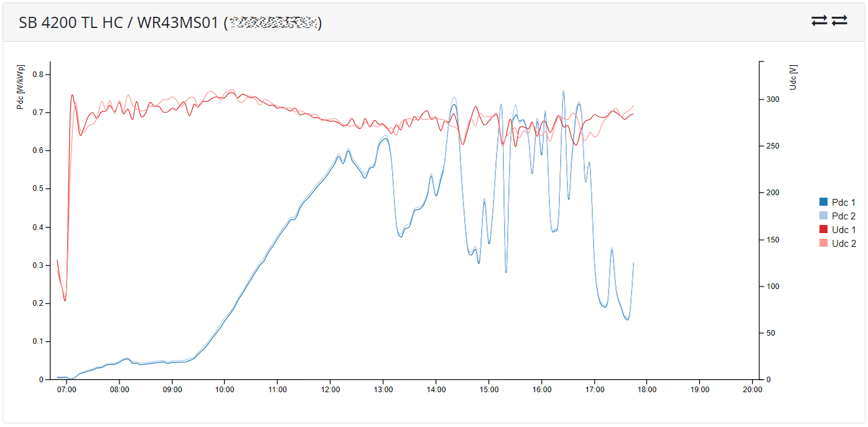
Task: Click the 300 tick on Udc axis
Action: (x=772, y=99)
